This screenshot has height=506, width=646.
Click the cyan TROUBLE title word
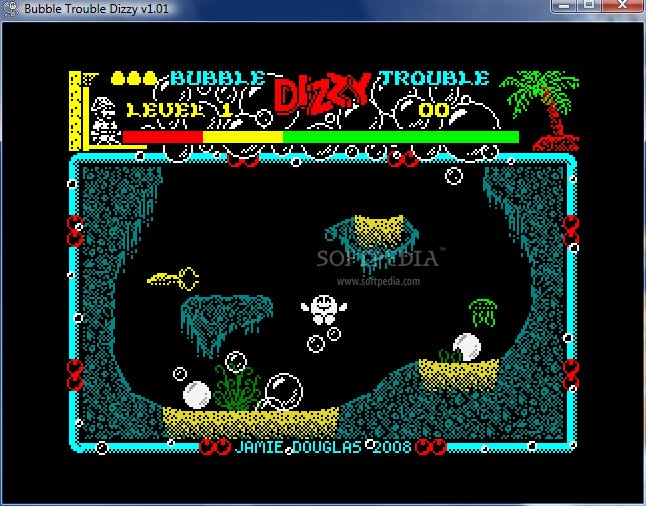(434, 78)
